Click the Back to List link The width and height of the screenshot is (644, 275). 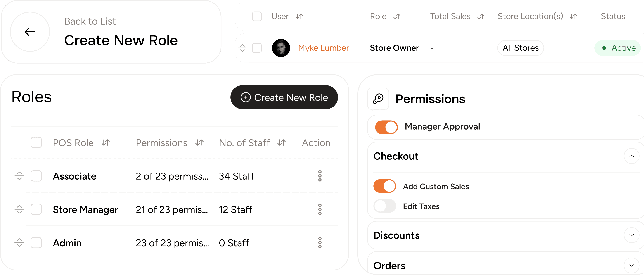(90, 21)
